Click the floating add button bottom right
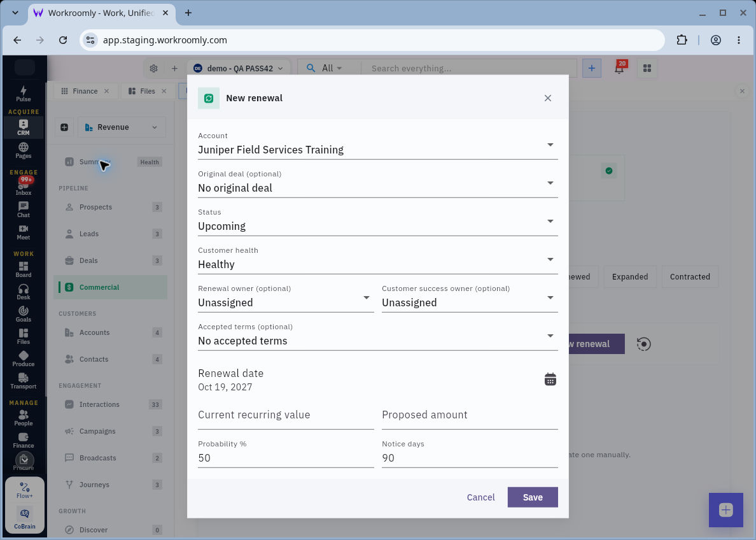 tap(725, 509)
